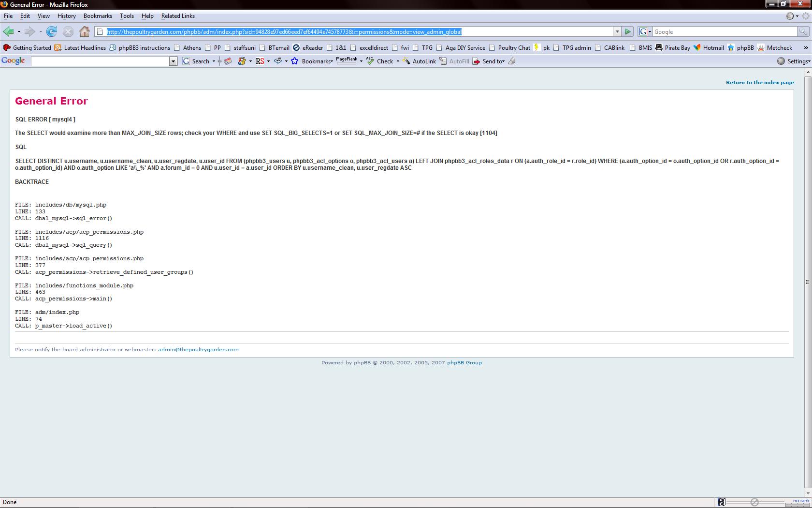The image size is (812, 508).
Task: Click the Alexa icon in status bar
Action: click(721, 502)
